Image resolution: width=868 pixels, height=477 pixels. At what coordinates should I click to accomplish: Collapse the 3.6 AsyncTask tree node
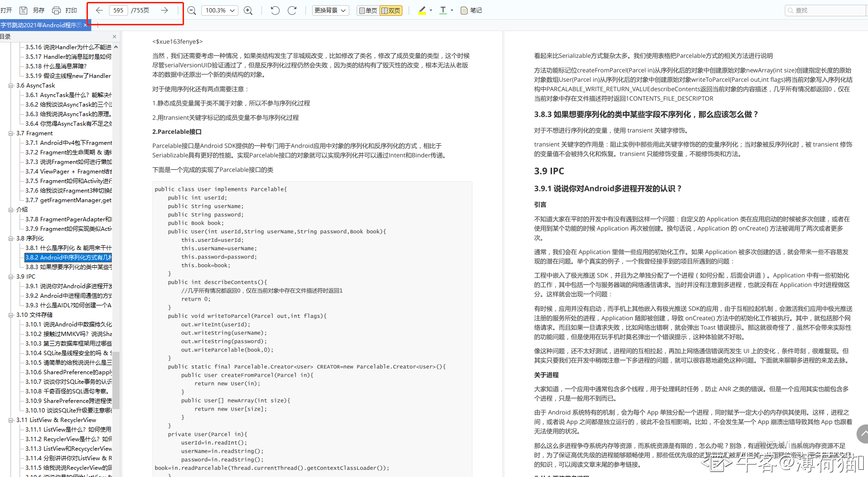[x=11, y=86]
